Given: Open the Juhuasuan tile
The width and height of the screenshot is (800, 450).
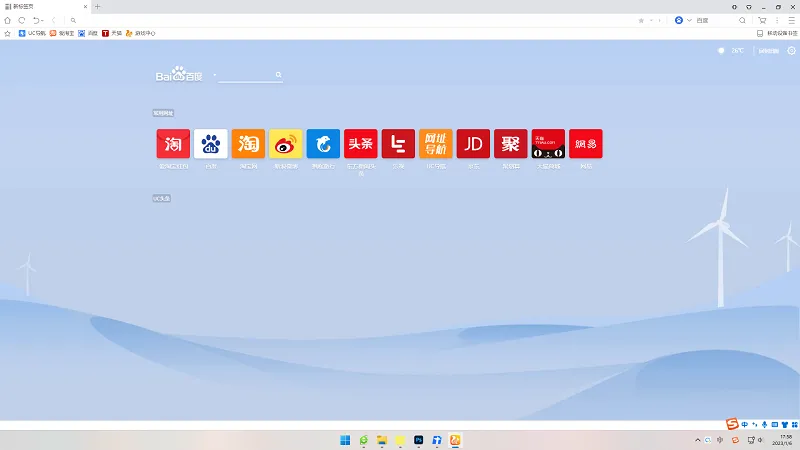Looking at the screenshot, I should 511,144.
